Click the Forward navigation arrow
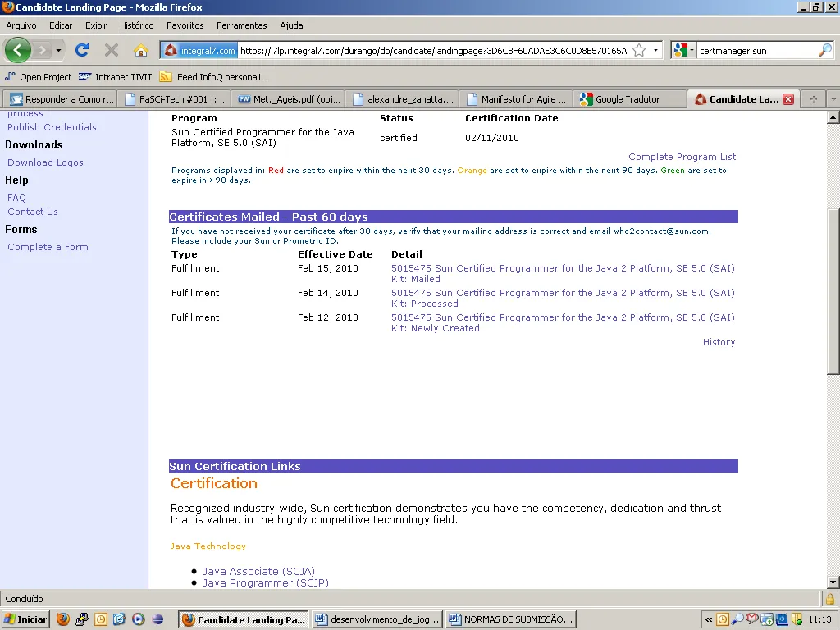The image size is (840, 630). coord(42,51)
